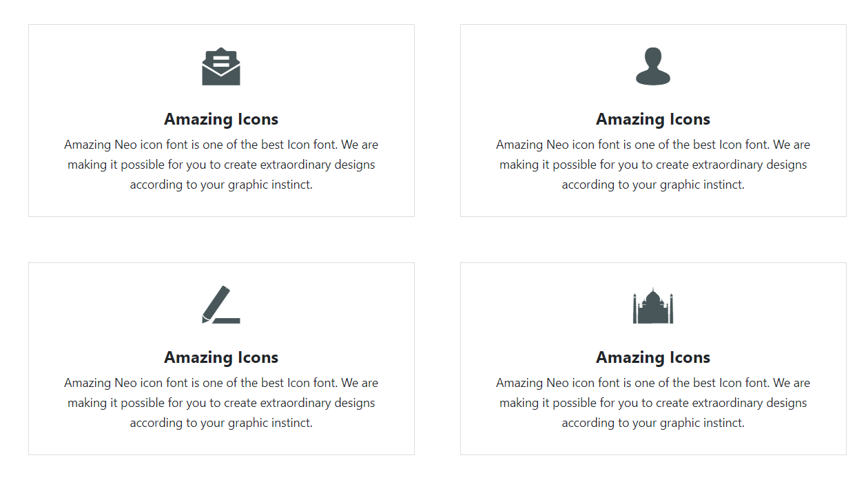
Task: Click description text in pencil card
Action: 221,403
